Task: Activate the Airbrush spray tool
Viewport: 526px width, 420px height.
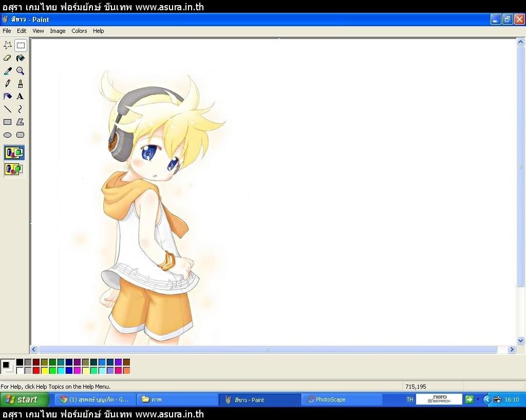Action: click(7, 97)
